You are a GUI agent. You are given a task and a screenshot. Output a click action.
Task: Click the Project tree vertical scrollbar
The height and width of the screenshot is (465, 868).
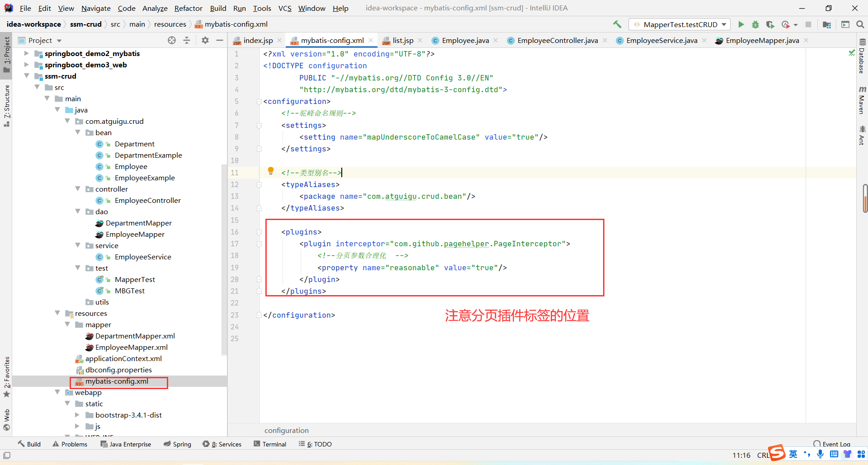click(x=224, y=260)
